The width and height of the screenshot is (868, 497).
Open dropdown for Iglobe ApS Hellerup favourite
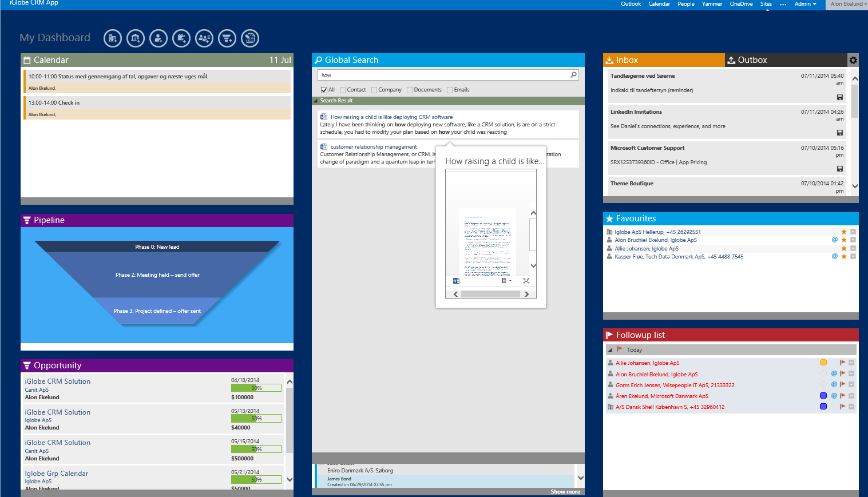click(853, 232)
